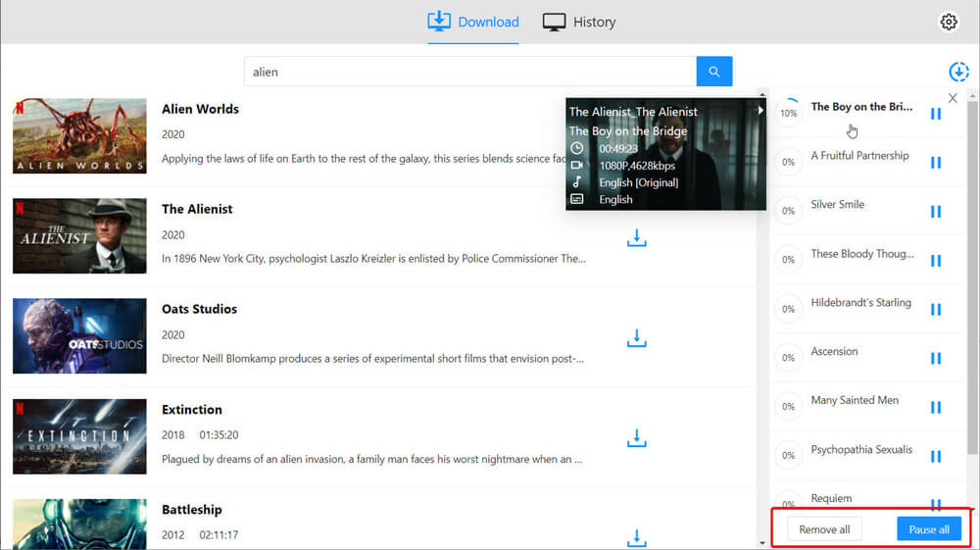
Task: Click the Battleship duration 02:11:17
Action: point(219,535)
